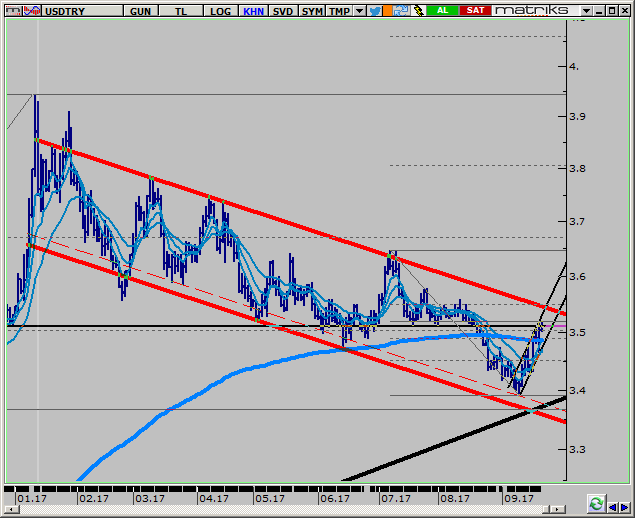
Task: Click the Twitter bird icon
Action: coord(375,11)
